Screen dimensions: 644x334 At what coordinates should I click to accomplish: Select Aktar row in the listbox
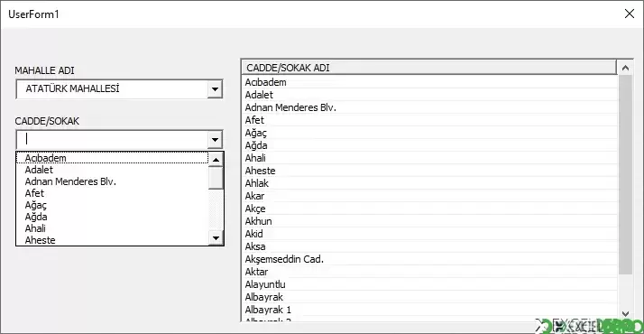point(430,272)
